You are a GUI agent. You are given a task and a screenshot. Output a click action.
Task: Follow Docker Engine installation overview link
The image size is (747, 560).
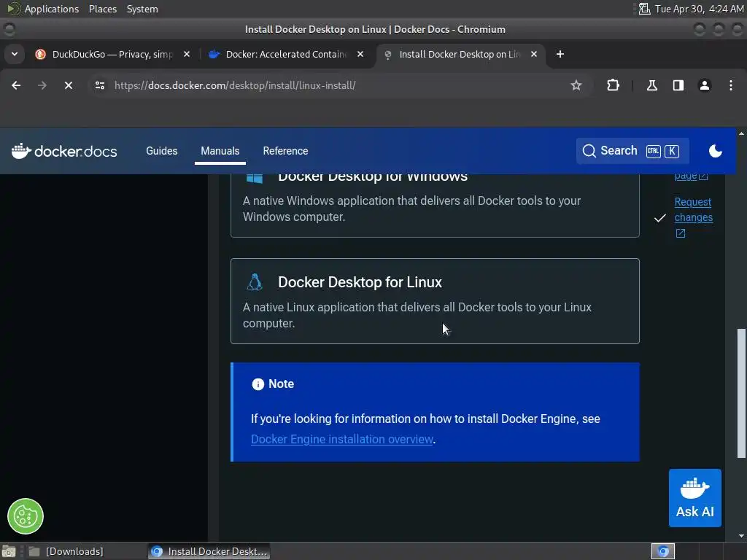pyautogui.click(x=341, y=439)
